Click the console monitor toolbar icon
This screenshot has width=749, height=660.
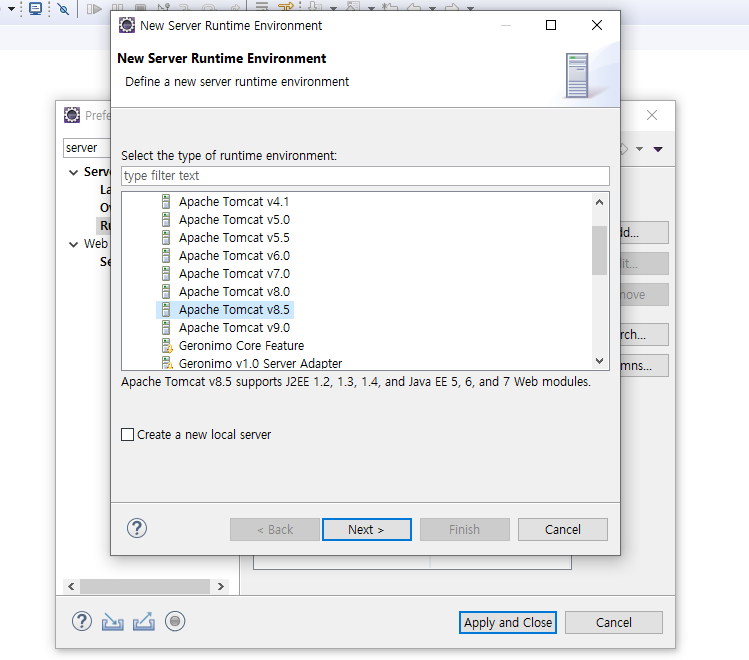pos(35,9)
